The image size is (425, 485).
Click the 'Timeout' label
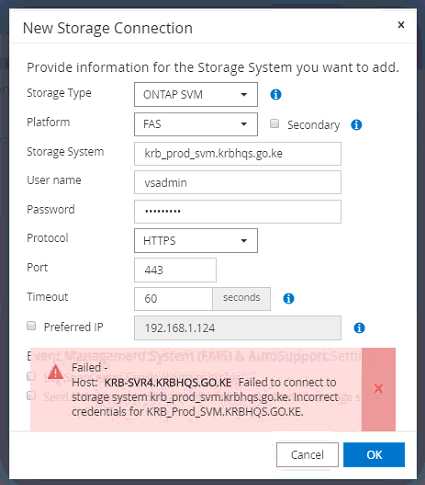(47, 297)
